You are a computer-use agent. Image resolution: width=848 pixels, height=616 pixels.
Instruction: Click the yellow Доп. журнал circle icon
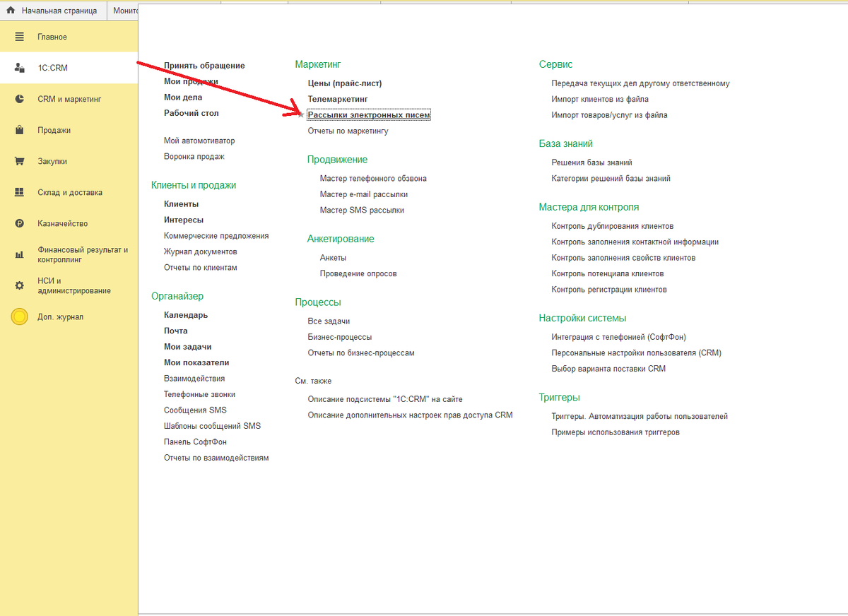click(x=20, y=316)
